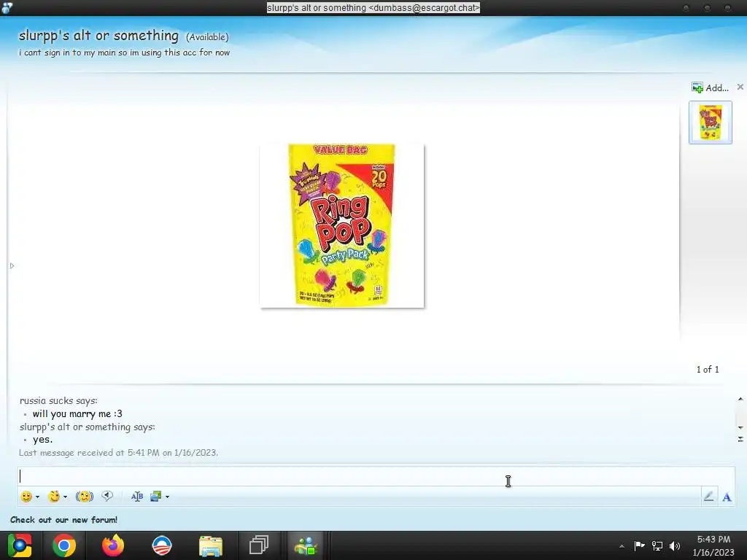Switch to text typing mode A icon

pos(727,497)
